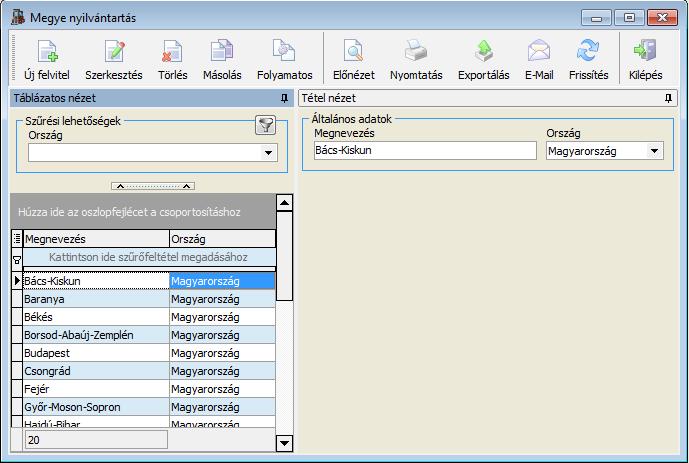Minimize the Megye nyilvántartás window

click(x=596, y=18)
